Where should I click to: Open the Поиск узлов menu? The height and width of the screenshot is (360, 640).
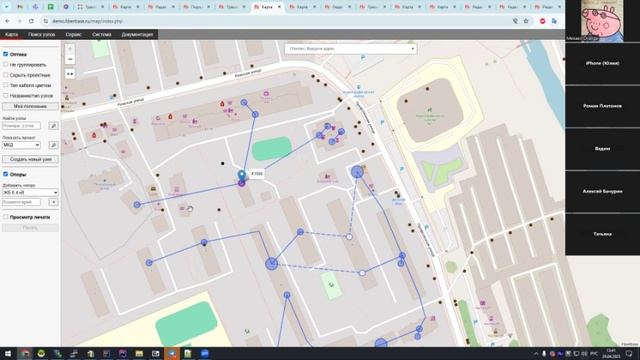[x=41, y=34]
